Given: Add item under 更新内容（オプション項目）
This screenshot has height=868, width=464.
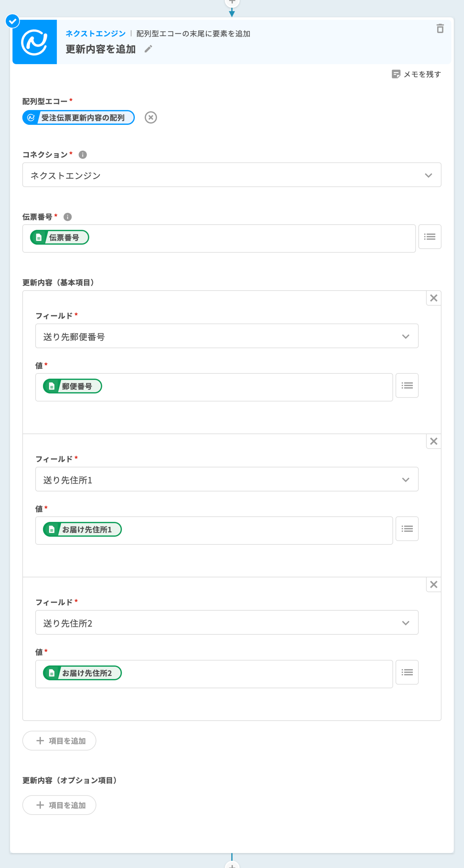Looking at the screenshot, I should click(59, 805).
